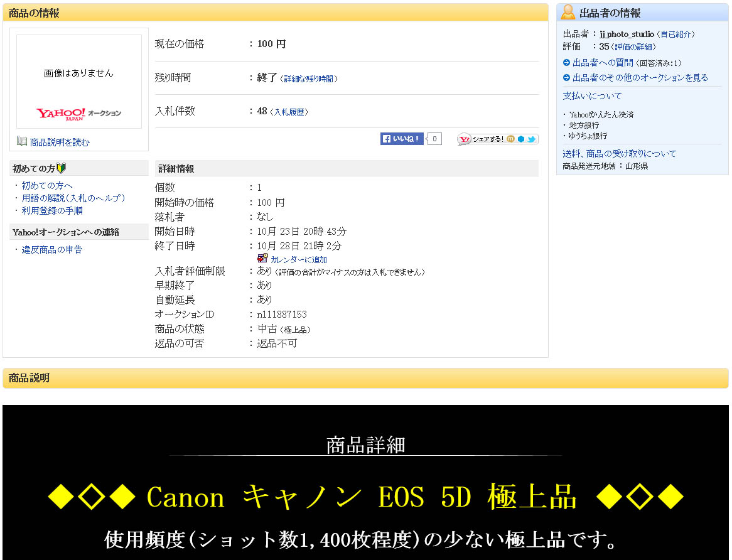The height and width of the screenshot is (560, 732).
Task: Click the seller avatar icon
Action: coord(568,12)
